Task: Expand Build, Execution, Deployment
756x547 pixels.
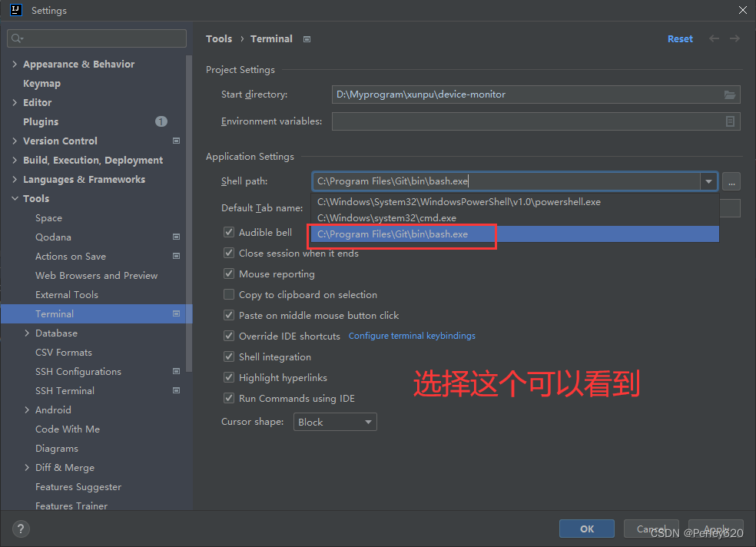Action: pyautogui.click(x=15, y=160)
